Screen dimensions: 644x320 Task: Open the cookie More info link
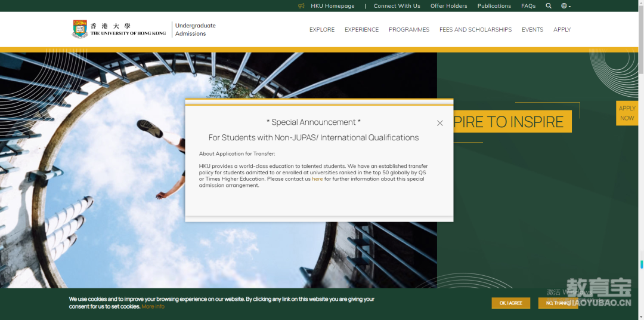click(x=153, y=306)
